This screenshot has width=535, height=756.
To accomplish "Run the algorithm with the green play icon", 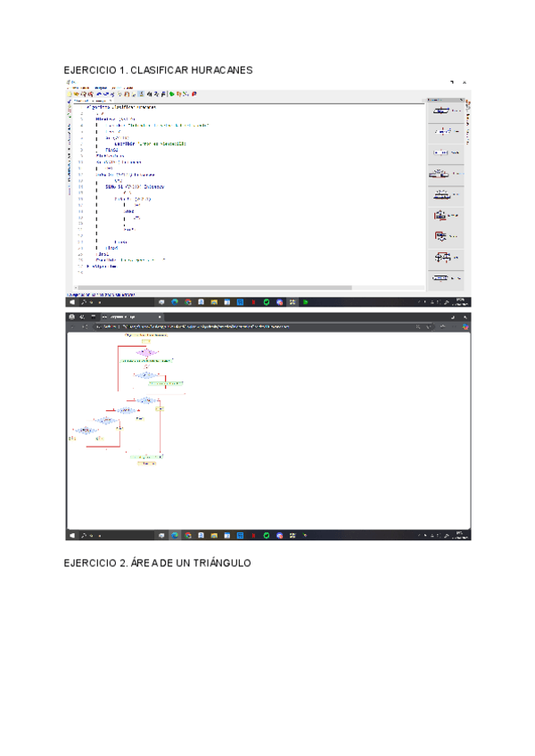I will point(171,94).
